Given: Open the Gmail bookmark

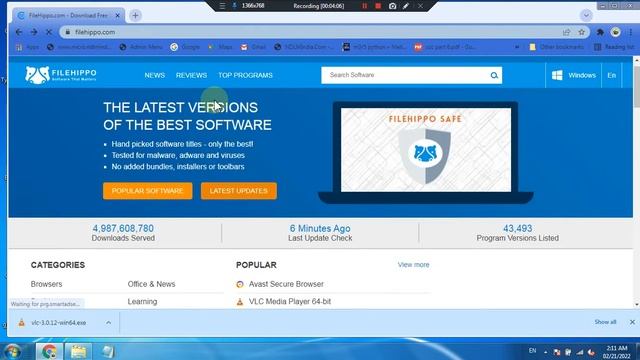Looking at the screenshot, I should click(253, 47).
